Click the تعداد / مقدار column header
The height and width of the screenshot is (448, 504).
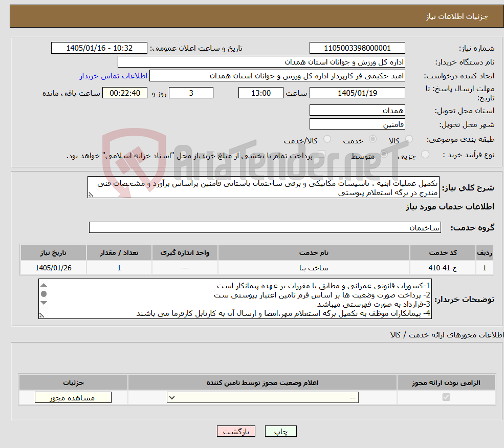[119, 253]
